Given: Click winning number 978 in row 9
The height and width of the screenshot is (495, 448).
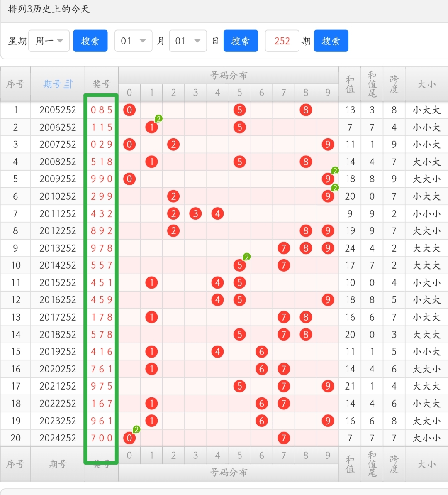Looking at the screenshot, I should pos(102,248).
